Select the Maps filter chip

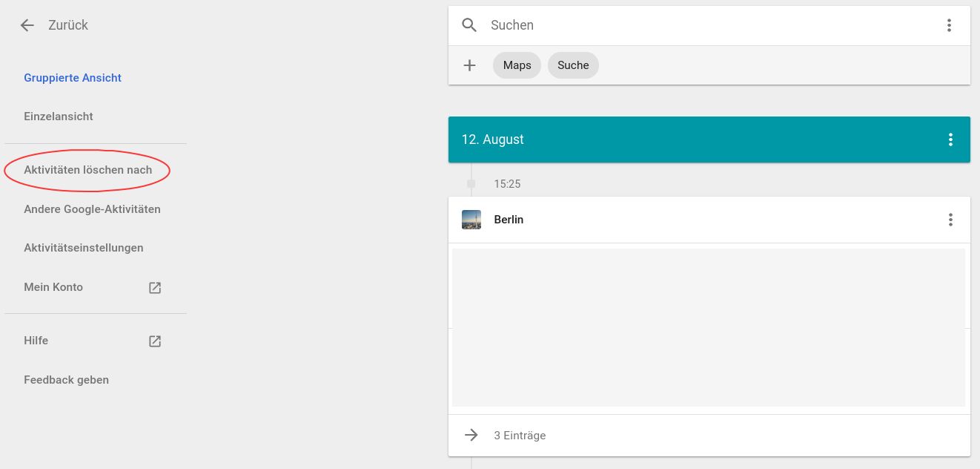pos(517,65)
